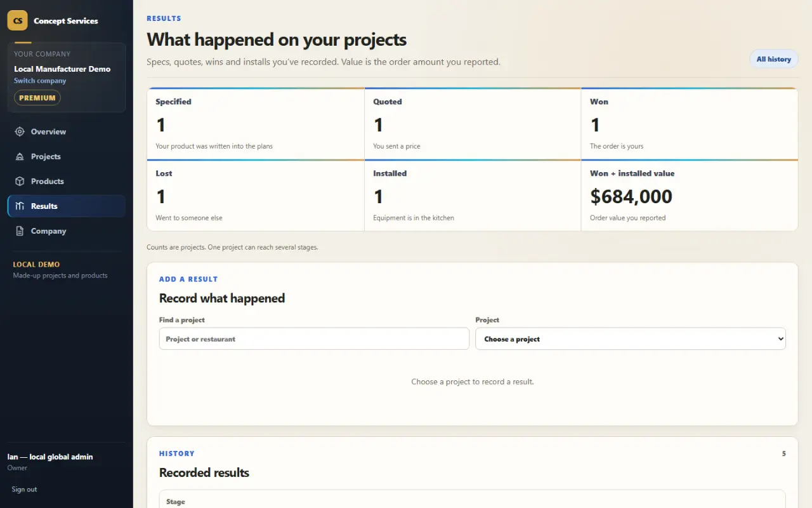Click the CS logo icon
The height and width of the screenshot is (508, 812).
17,20
